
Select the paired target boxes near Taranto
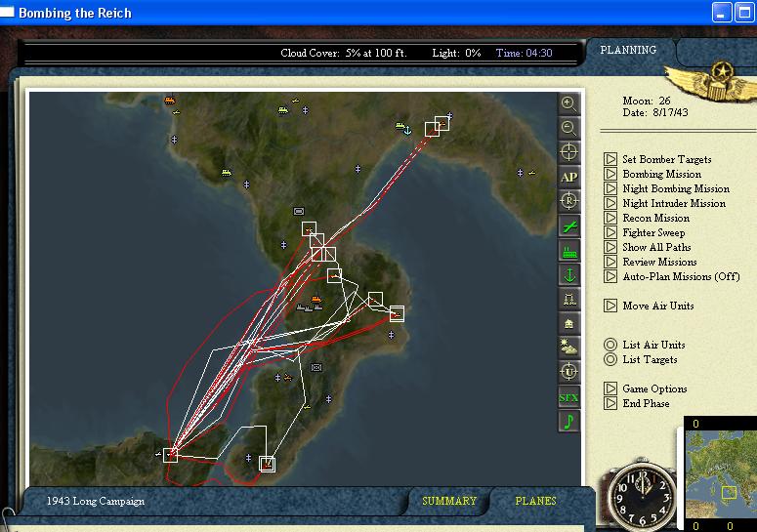point(437,126)
